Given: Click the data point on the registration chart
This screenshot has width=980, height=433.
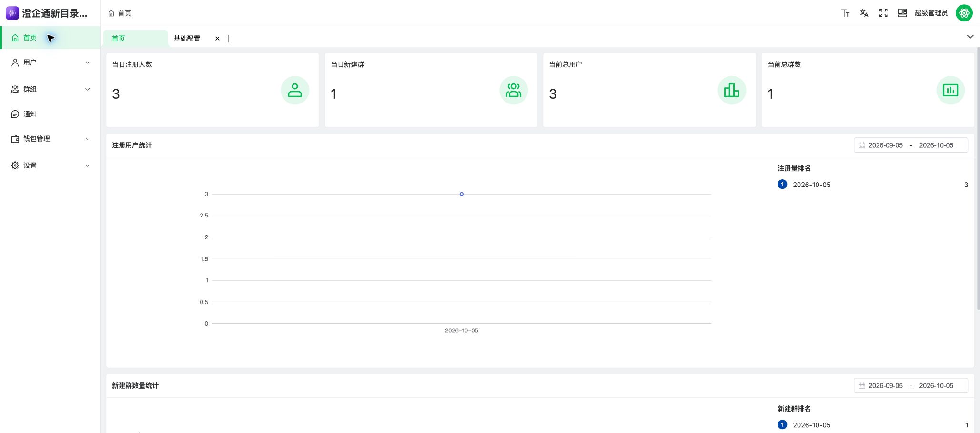Looking at the screenshot, I should pyautogui.click(x=462, y=194).
